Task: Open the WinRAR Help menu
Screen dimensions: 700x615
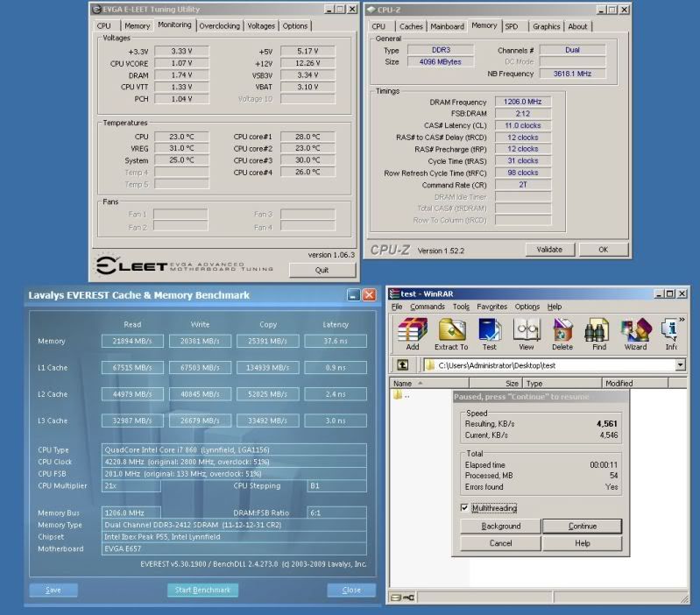Action: tap(555, 307)
